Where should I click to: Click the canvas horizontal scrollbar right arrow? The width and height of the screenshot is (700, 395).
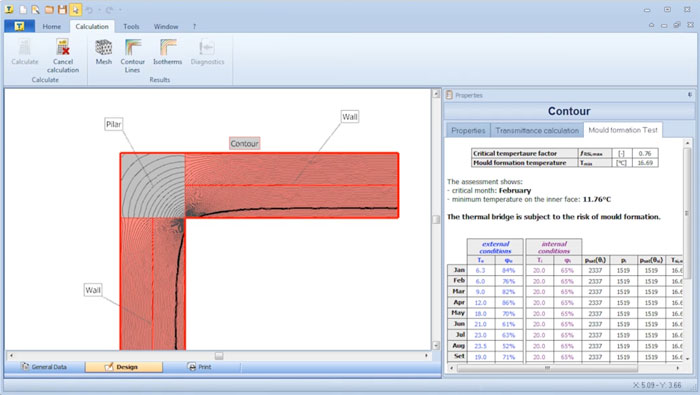[x=427, y=356]
